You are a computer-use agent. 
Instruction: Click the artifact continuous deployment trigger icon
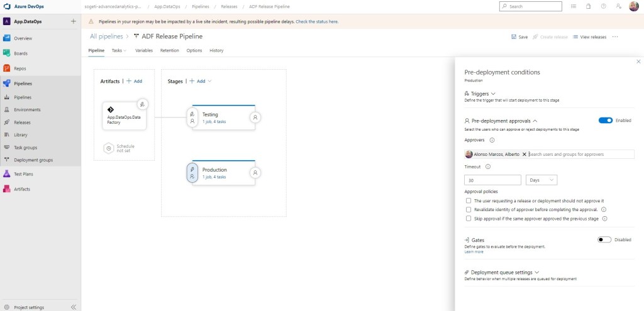tap(143, 104)
